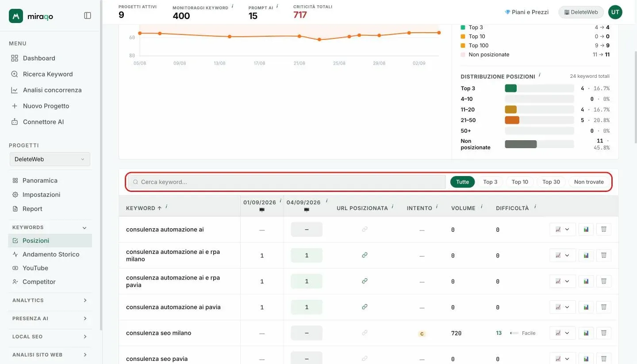Expand ANALISI SITO WEB section
The width and height of the screenshot is (637, 364).
coord(50,355)
